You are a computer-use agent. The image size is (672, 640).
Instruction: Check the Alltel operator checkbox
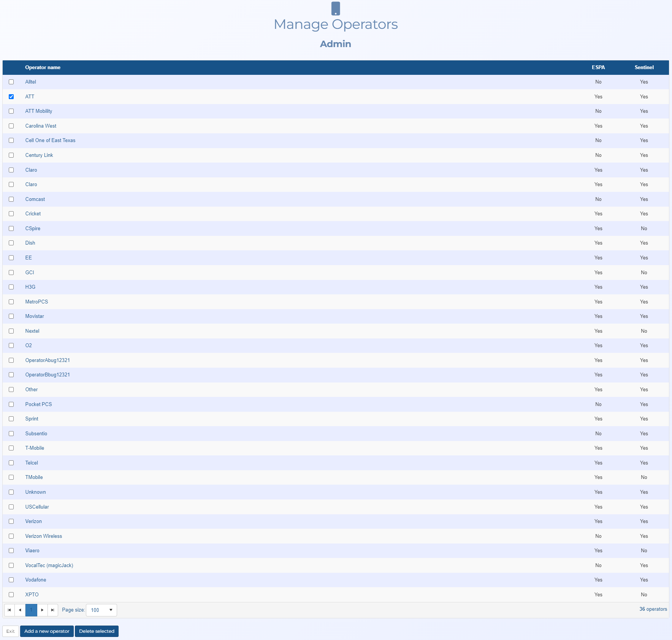click(x=11, y=82)
